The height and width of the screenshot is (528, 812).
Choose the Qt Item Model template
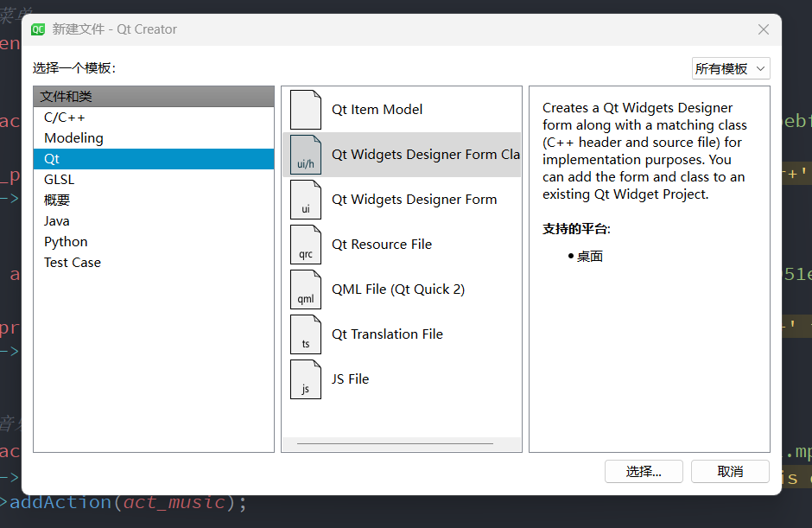pyautogui.click(x=402, y=110)
